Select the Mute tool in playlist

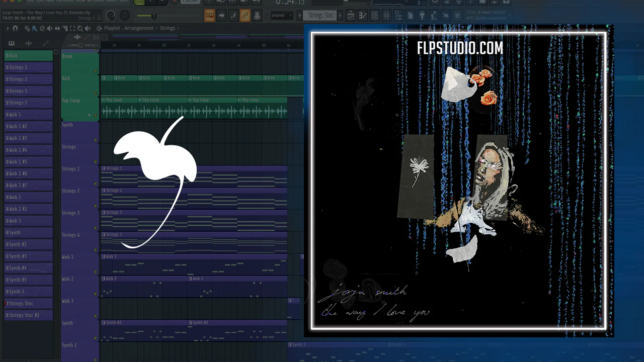[49, 28]
